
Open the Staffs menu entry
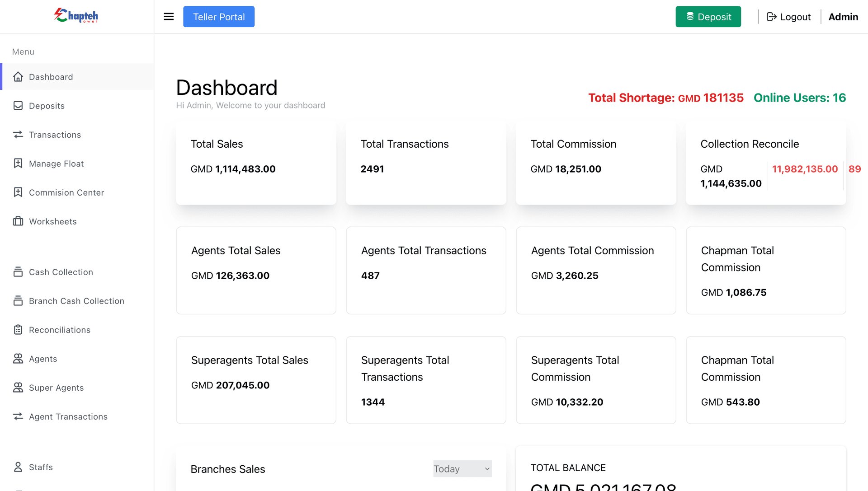tap(41, 467)
